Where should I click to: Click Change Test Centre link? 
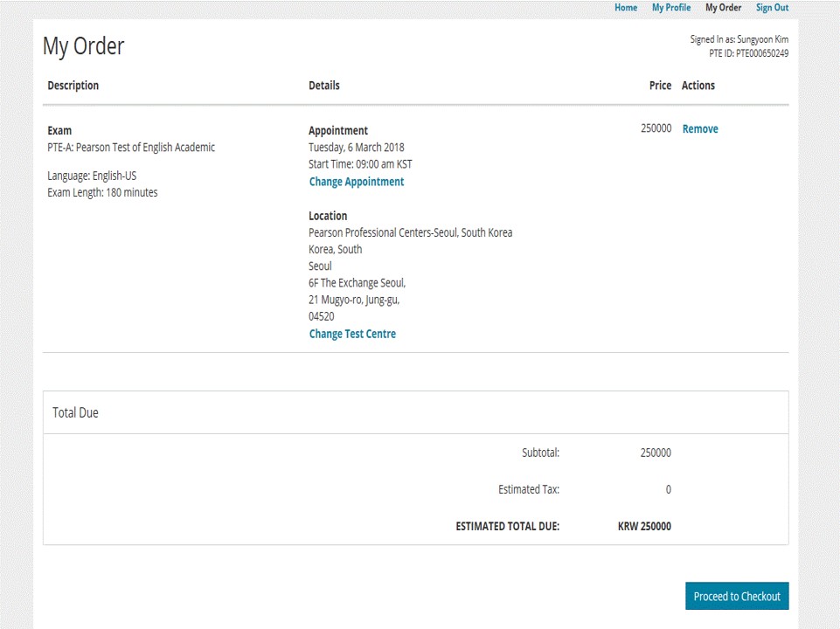click(352, 334)
